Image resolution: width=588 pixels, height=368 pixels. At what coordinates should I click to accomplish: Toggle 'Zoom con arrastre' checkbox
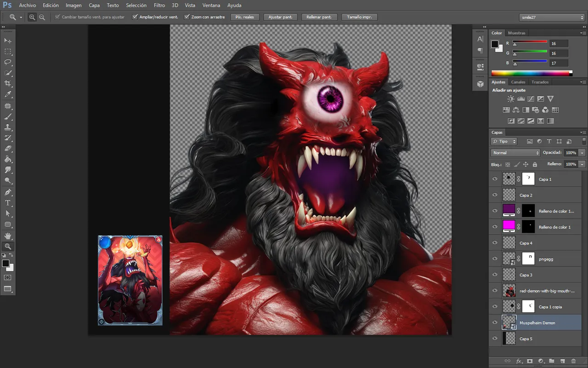pyautogui.click(x=187, y=17)
